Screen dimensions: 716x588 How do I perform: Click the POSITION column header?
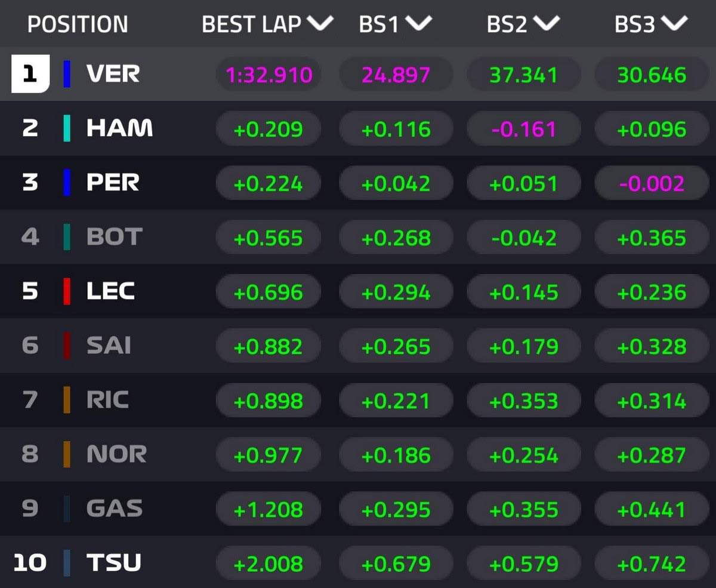[78, 24]
